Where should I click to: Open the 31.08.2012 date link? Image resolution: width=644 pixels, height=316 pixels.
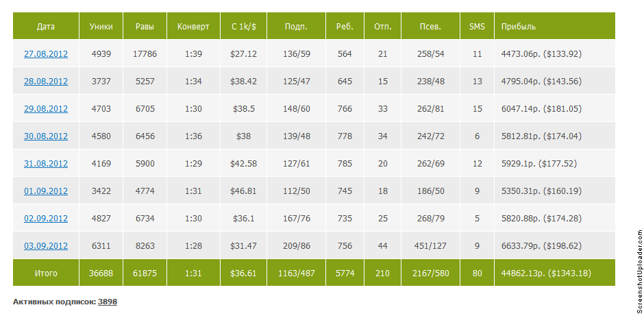point(46,164)
